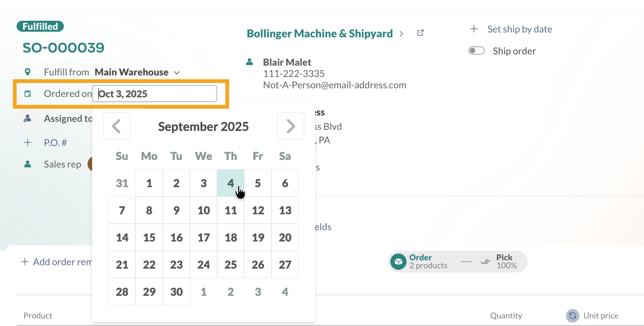Screen dimensions: 644x326
Task: Select September 4 in the calendar
Action: (x=231, y=183)
